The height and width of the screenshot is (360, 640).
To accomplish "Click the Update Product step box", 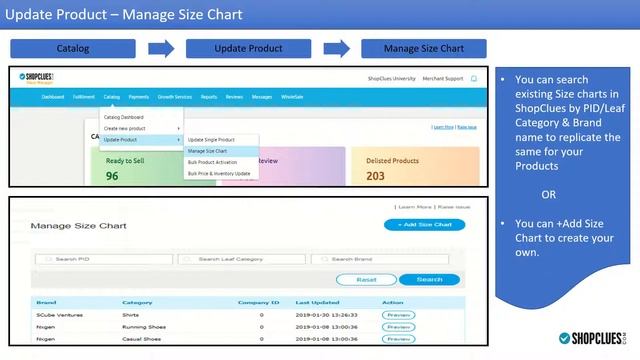I will point(248,49).
